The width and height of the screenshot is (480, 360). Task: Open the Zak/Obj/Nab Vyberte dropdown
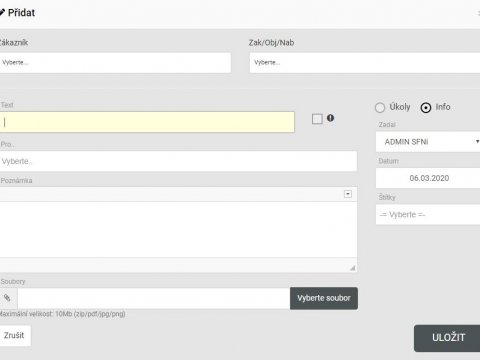[x=365, y=63]
